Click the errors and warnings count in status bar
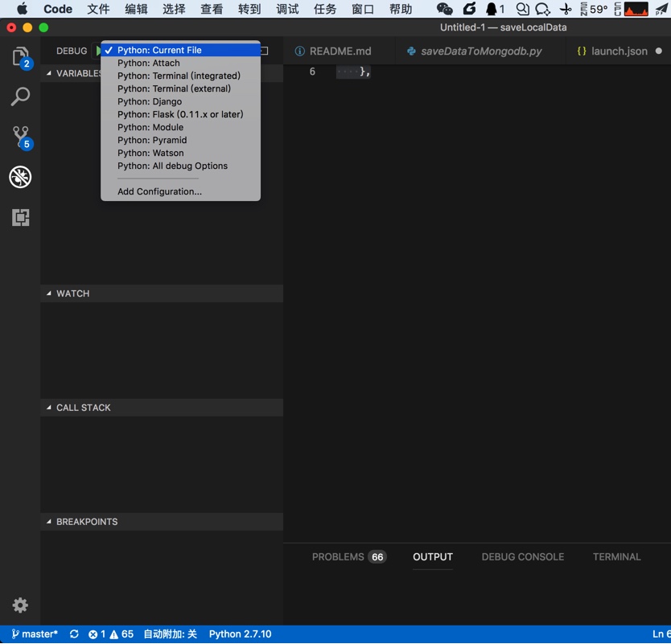The image size is (671, 644). pos(111,634)
